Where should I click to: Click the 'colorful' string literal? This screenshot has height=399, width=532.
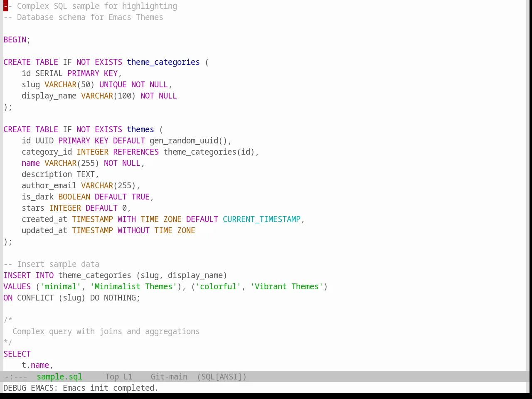(x=218, y=286)
